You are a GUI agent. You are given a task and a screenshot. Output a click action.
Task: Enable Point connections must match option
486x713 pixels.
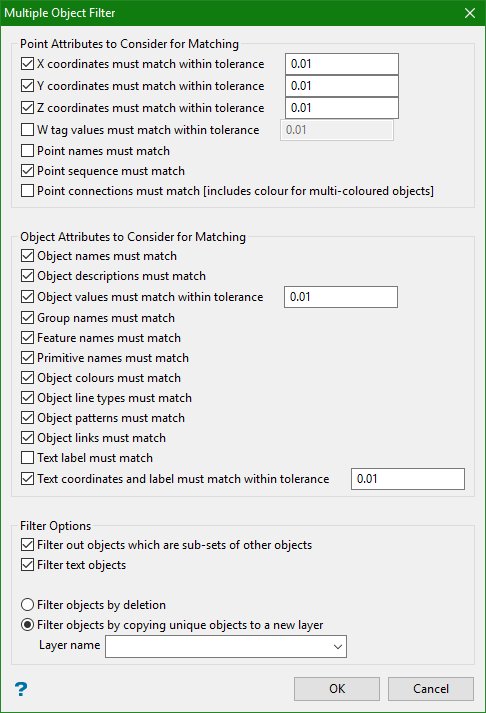[27, 191]
